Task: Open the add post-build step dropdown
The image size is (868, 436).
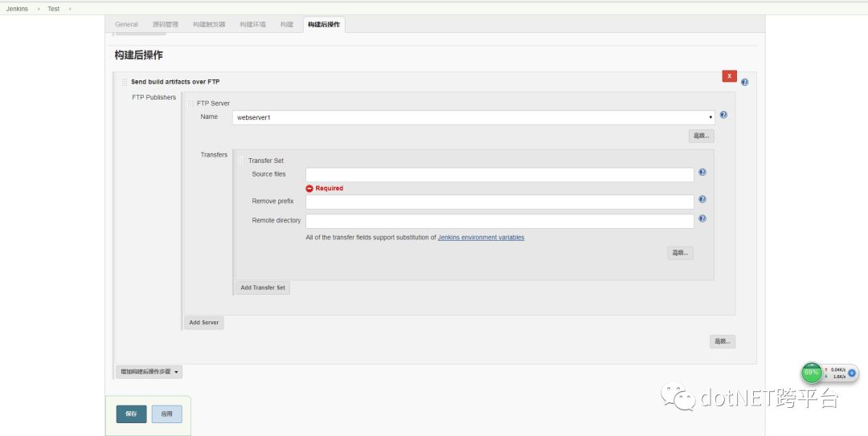Action: point(149,372)
